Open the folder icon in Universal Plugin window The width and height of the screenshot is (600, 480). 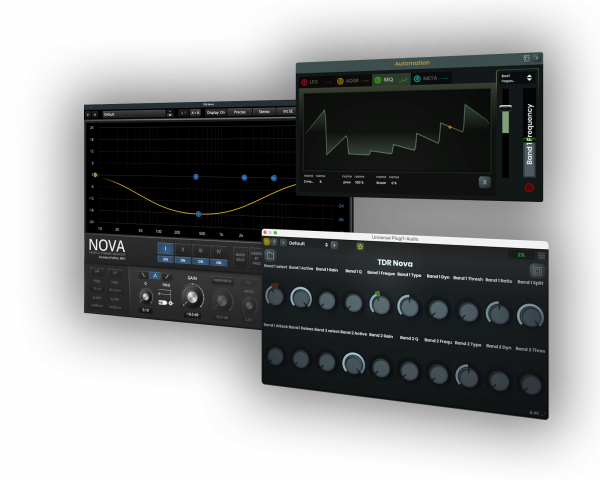click(x=270, y=255)
